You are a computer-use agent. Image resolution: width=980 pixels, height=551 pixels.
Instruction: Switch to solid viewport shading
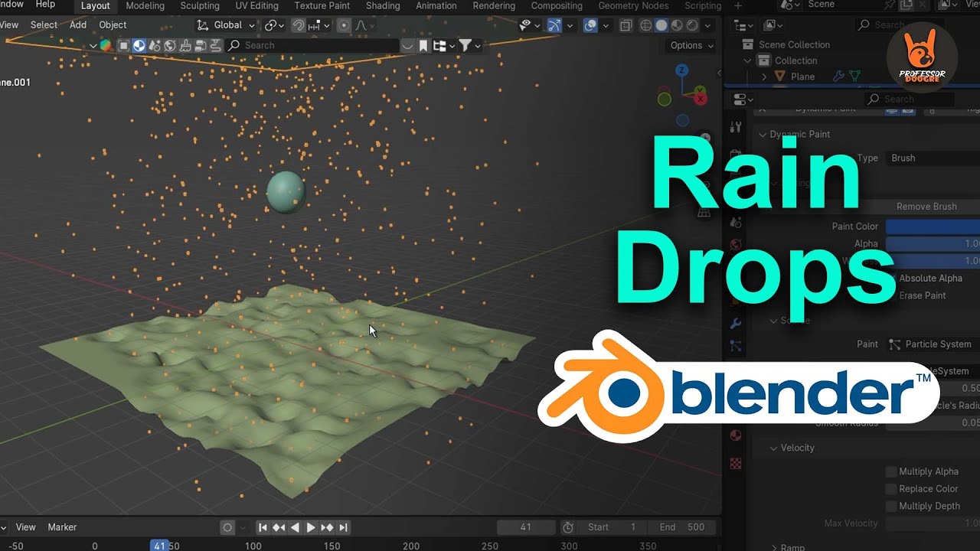click(661, 25)
